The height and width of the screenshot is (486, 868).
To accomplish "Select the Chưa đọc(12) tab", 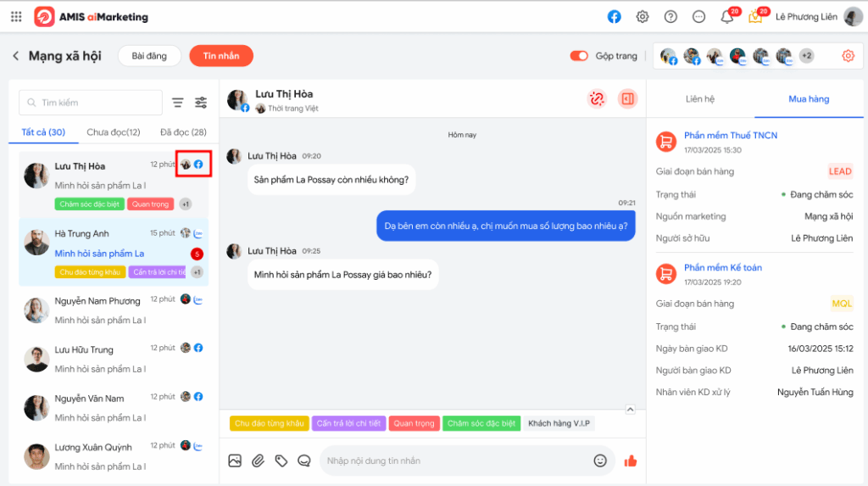I will (113, 132).
